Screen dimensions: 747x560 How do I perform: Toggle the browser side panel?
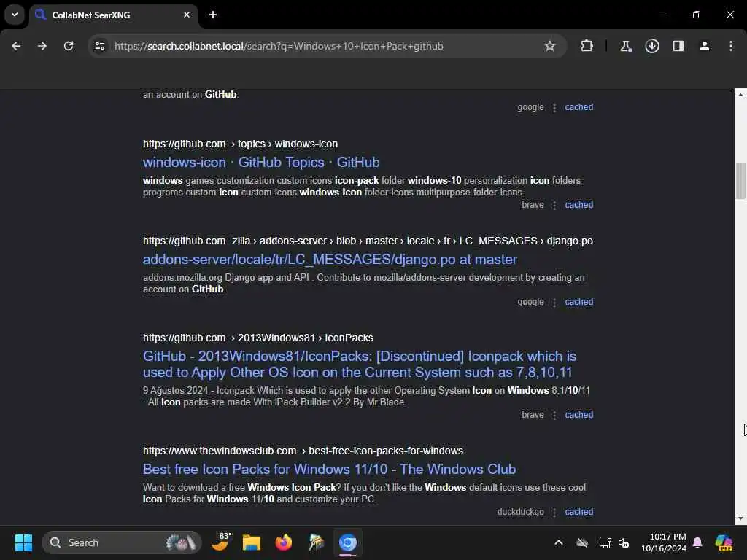tap(678, 46)
